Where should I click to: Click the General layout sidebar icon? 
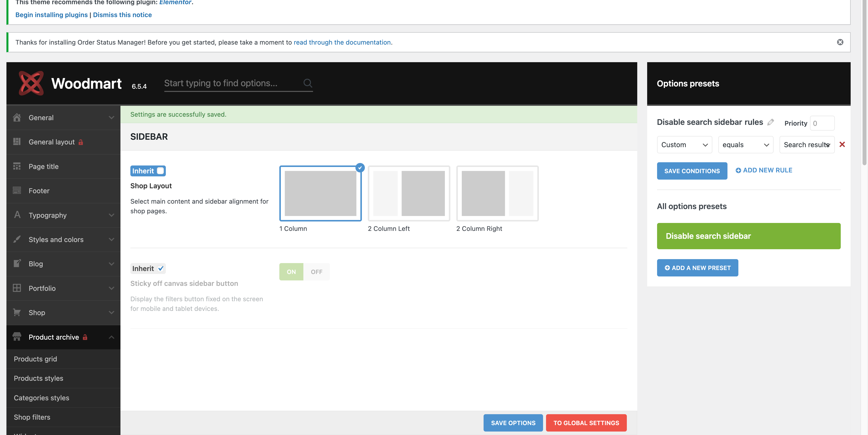[x=17, y=142]
